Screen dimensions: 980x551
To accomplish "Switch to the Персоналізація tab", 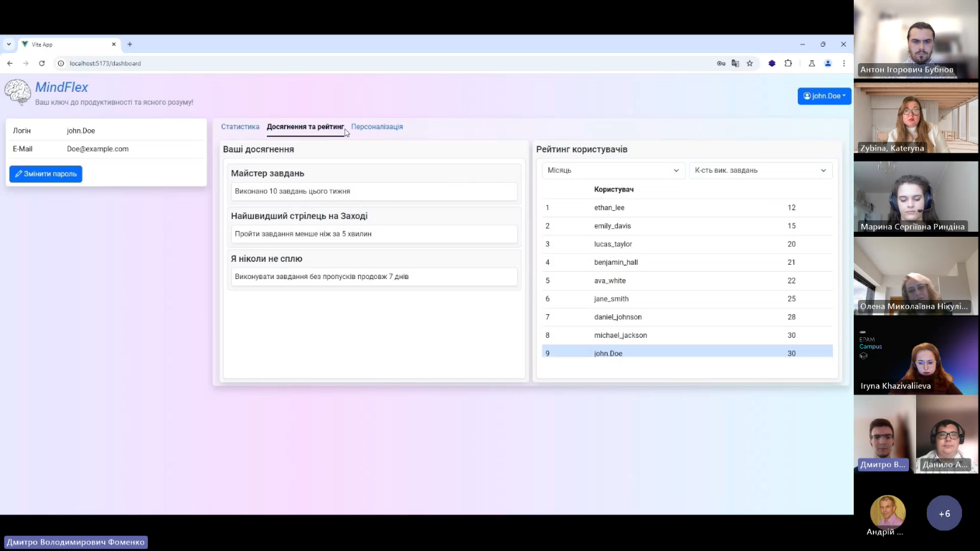I will (x=377, y=127).
